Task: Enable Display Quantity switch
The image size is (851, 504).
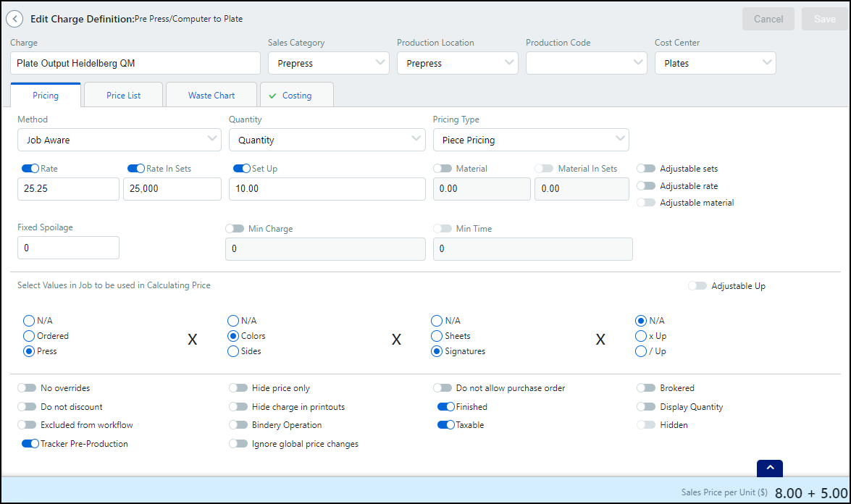Action: (646, 407)
